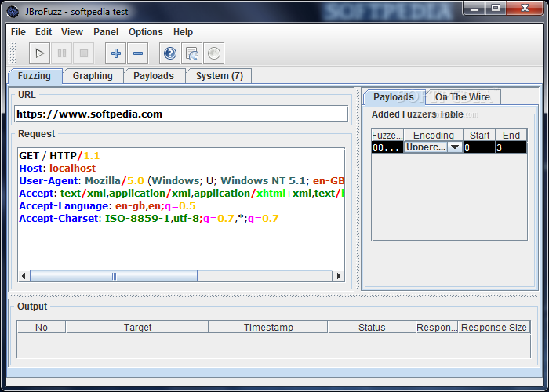
Task: Click the vertical split pane divider handle
Action: [358, 189]
